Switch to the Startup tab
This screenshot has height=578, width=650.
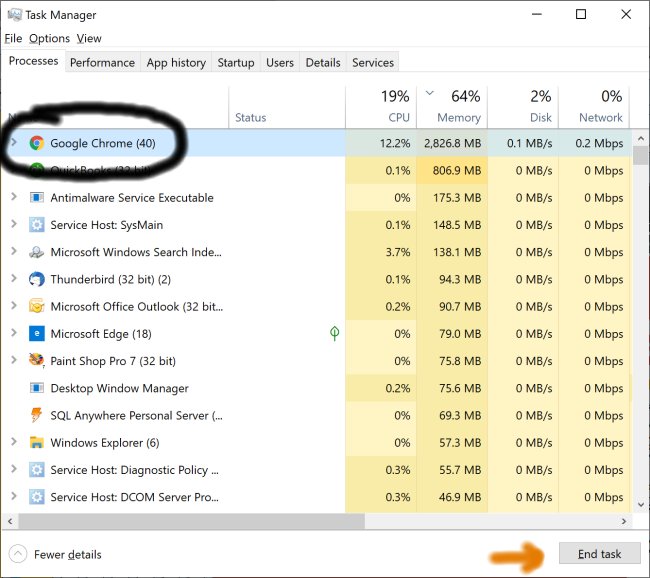click(x=236, y=62)
